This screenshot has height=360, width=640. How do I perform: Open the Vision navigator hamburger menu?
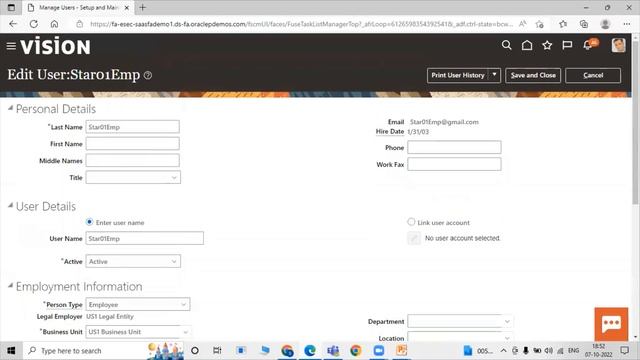coord(11,46)
